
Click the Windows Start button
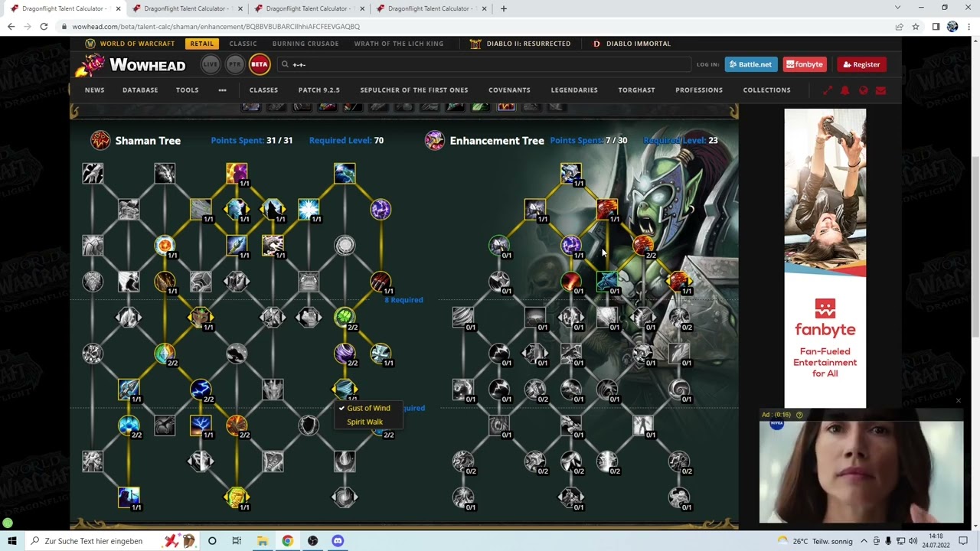(12, 541)
